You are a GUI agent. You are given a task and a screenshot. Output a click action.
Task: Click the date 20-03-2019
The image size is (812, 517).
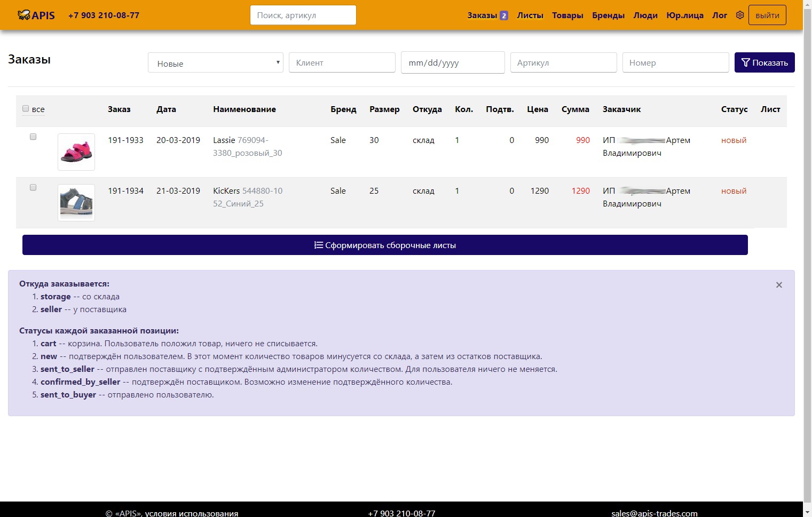[x=178, y=140]
